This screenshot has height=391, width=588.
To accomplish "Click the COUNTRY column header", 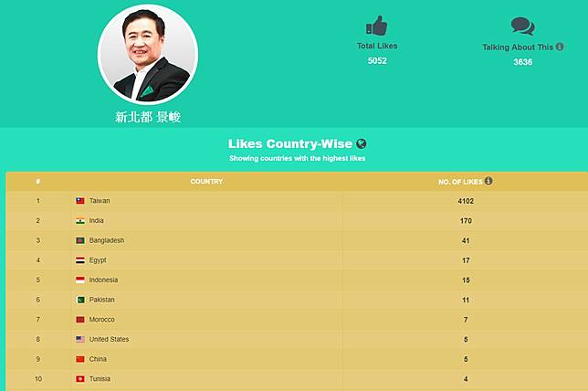I will pyautogui.click(x=206, y=182).
